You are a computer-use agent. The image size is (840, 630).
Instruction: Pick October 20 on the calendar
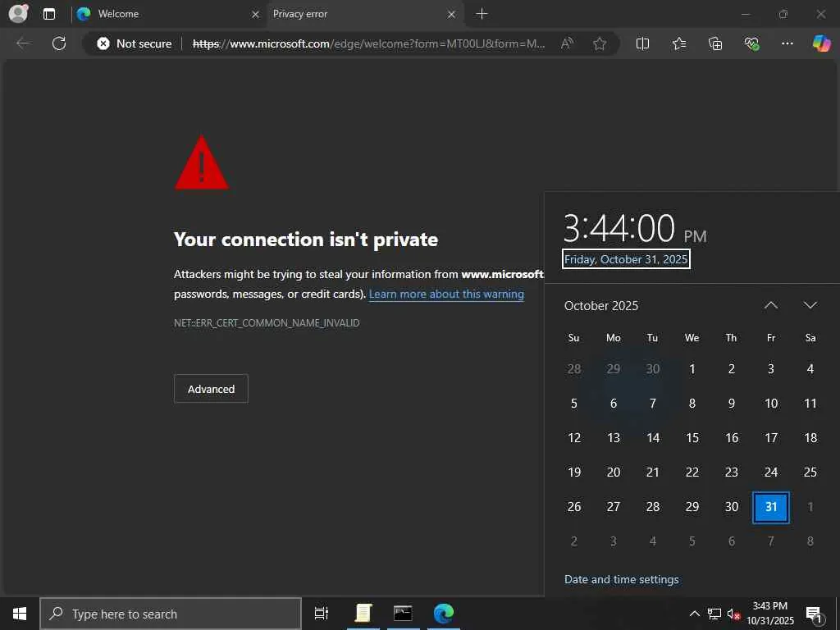pos(614,472)
